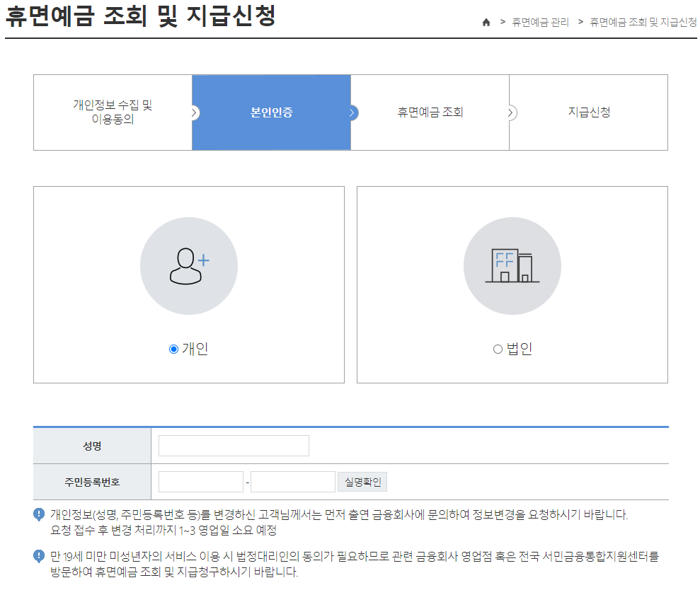
Task: Click the home icon in the breadcrumb
Action: [x=486, y=22]
